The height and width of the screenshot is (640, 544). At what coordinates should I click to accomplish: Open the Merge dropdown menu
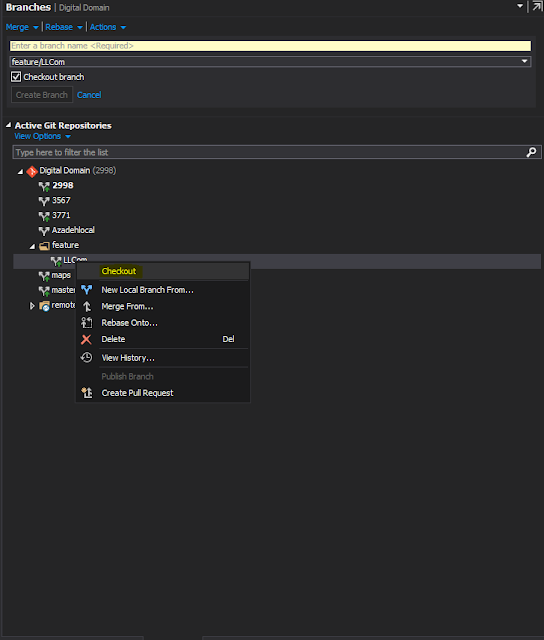pos(22,27)
